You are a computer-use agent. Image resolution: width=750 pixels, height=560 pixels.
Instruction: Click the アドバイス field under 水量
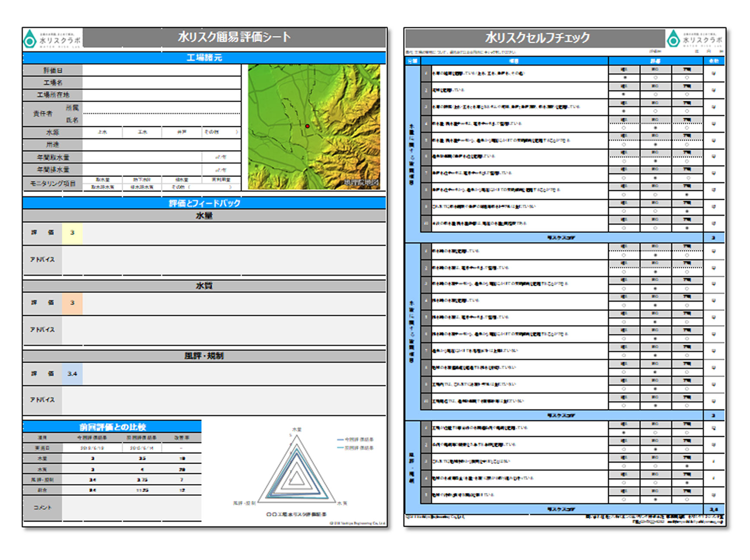pos(224,260)
